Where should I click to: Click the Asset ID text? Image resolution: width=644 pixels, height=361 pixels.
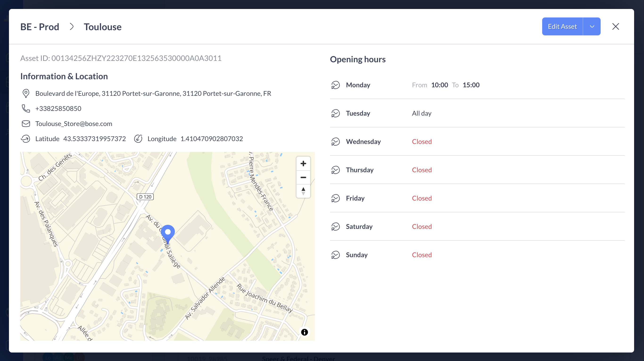pos(121,58)
